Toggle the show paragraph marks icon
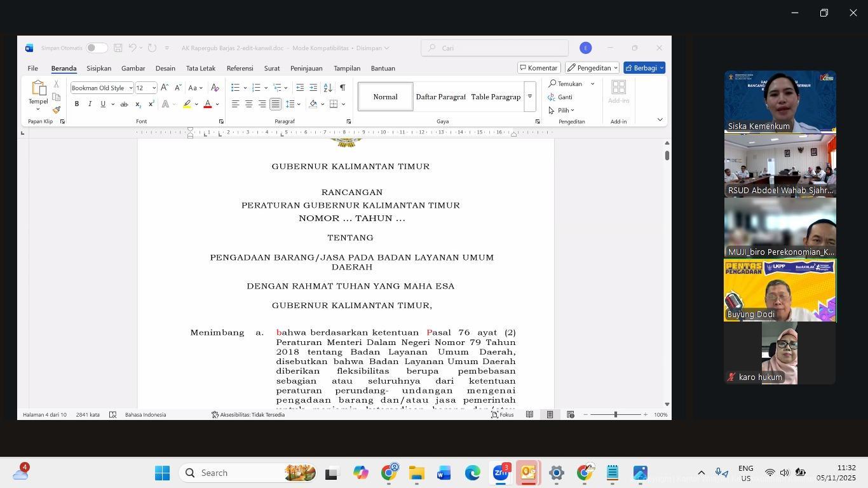868x488 pixels. point(342,88)
